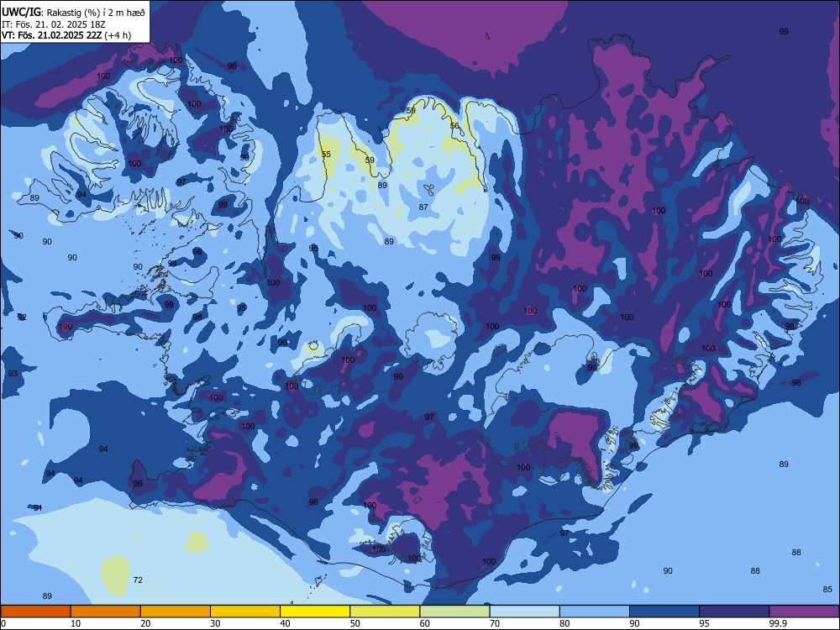This screenshot has width=840, height=630.
Task: Click the valid time 'VT: Fös. 21.02.2025 22Z (+4 h)'
Action: click(66, 35)
